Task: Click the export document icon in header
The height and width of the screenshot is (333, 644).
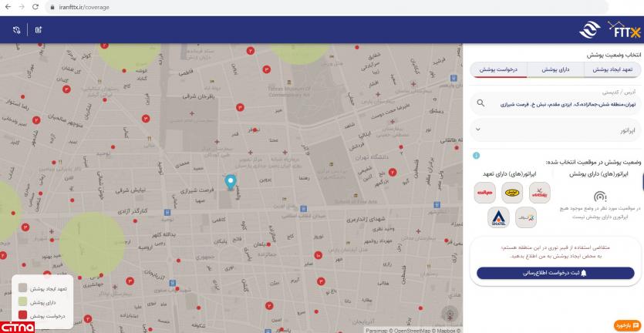Action: (x=38, y=31)
